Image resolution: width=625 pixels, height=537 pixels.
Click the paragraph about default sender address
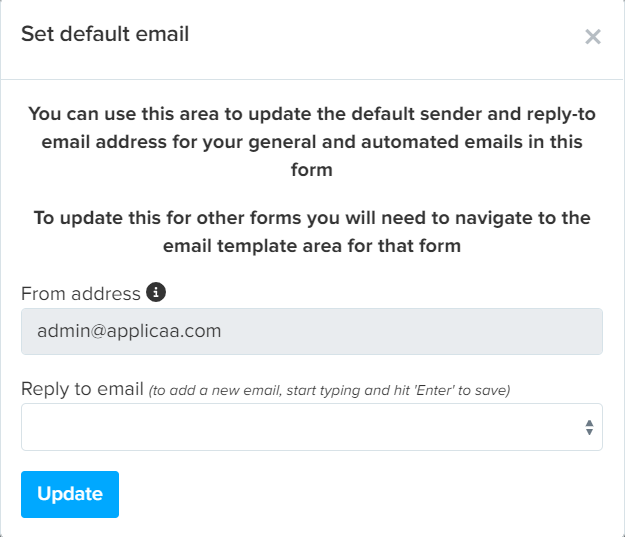pos(312,142)
